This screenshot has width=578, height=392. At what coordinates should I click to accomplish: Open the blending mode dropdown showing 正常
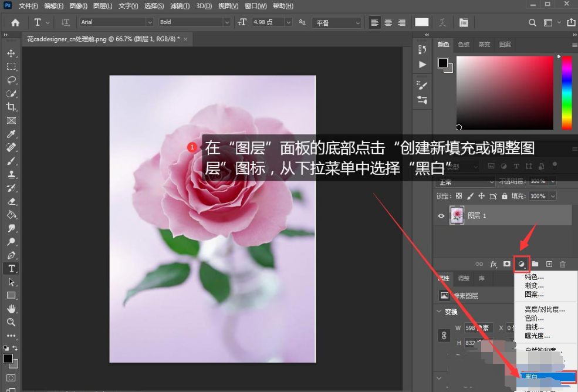pos(464,182)
